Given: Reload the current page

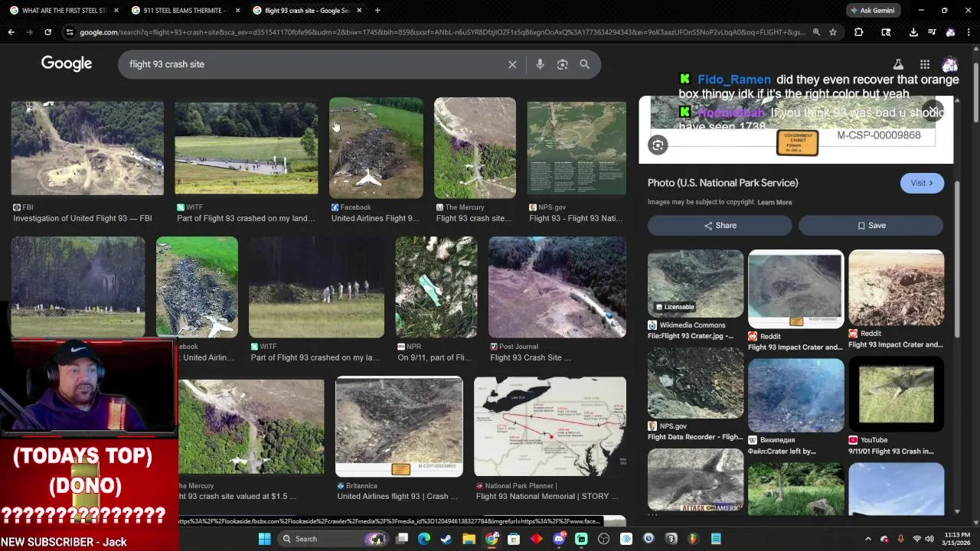Looking at the screenshot, I should pyautogui.click(x=47, y=32).
